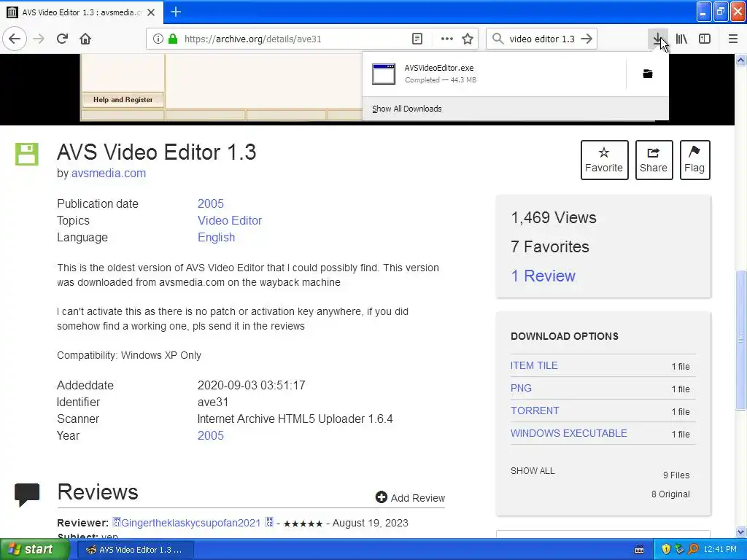747x560 pixels.
Task: Submit search with the arrow button
Action: 587,39
